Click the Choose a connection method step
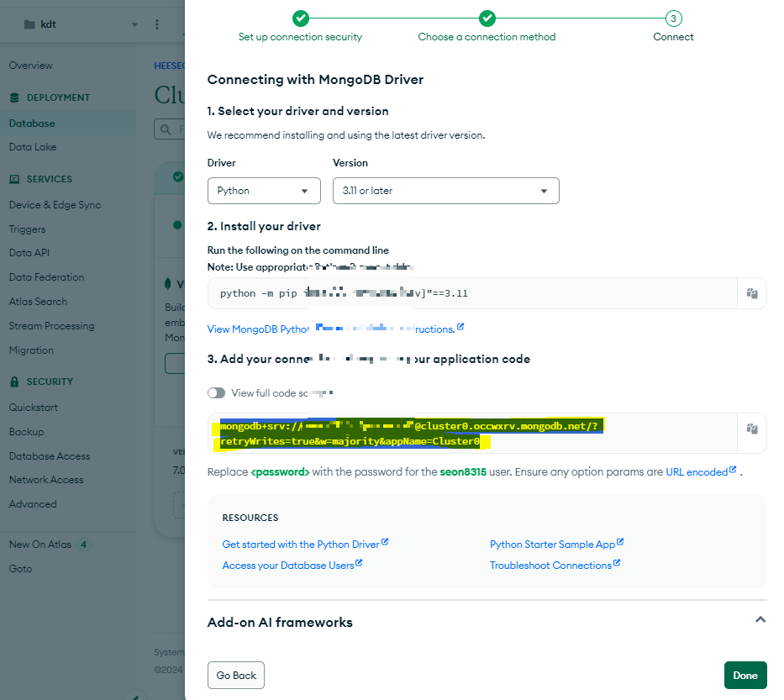 (487, 37)
